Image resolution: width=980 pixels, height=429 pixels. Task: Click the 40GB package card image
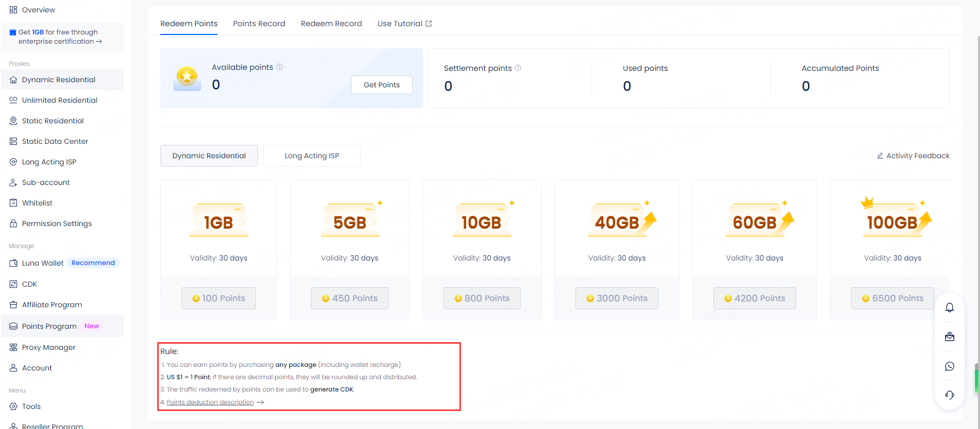coord(622,219)
